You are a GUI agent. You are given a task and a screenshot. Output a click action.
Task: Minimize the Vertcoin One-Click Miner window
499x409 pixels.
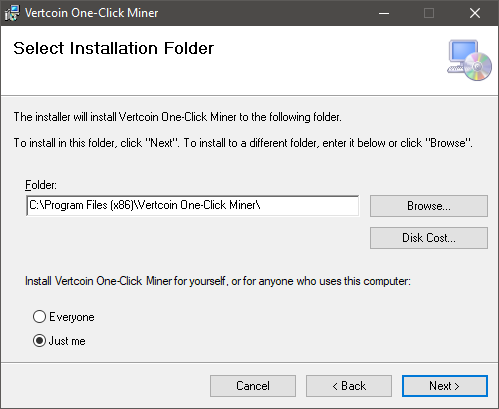384,13
